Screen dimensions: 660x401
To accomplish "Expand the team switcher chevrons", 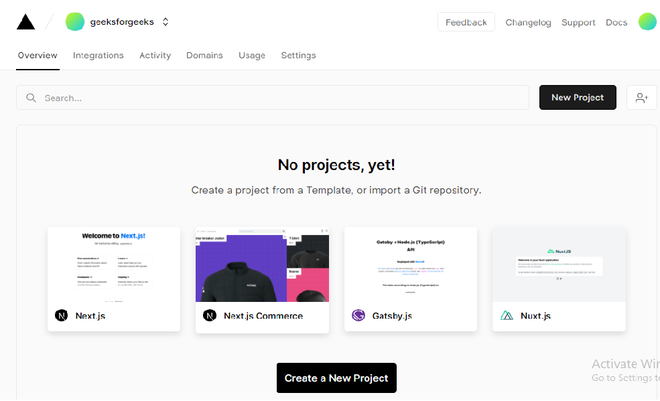I will coord(165,22).
